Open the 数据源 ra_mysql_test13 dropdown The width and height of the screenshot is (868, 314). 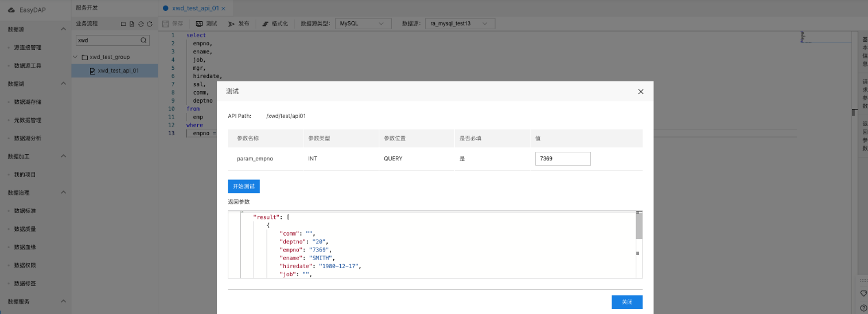coord(460,23)
